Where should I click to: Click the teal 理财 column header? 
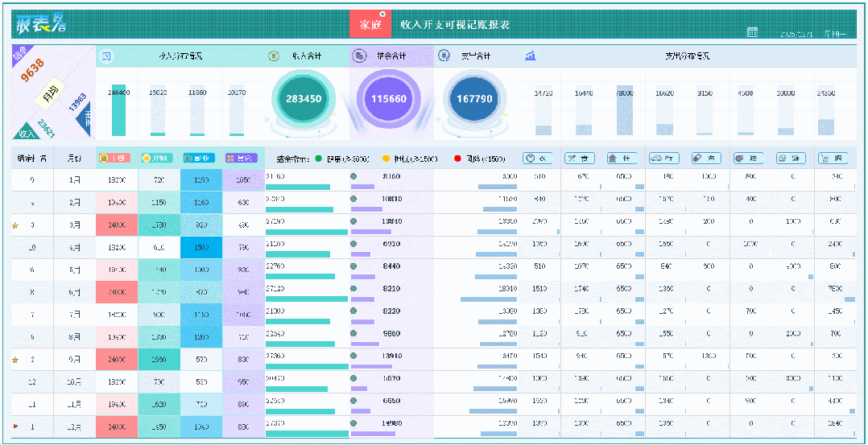(x=157, y=159)
